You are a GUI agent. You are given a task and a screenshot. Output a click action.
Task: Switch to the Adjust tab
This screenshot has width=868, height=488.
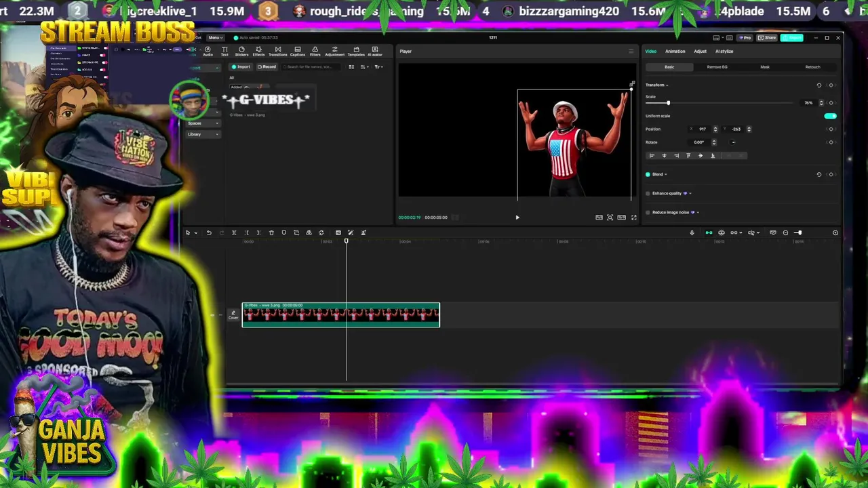click(700, 51)
